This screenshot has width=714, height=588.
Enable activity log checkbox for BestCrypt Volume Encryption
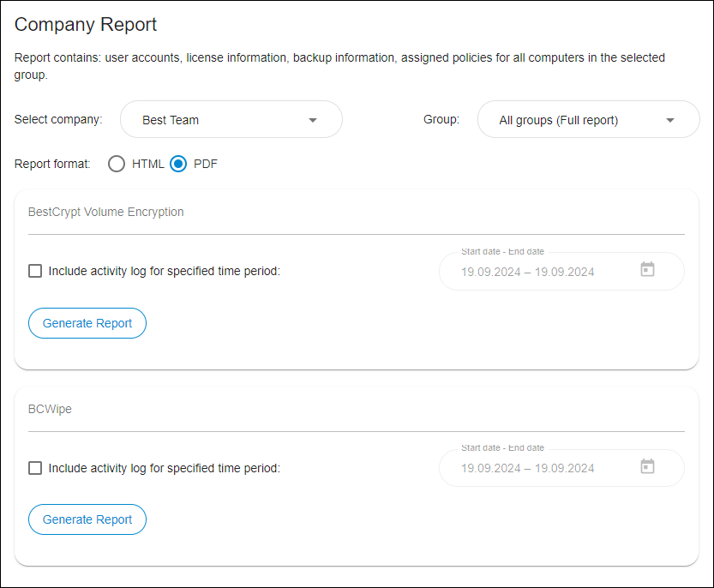coord(35,271)
